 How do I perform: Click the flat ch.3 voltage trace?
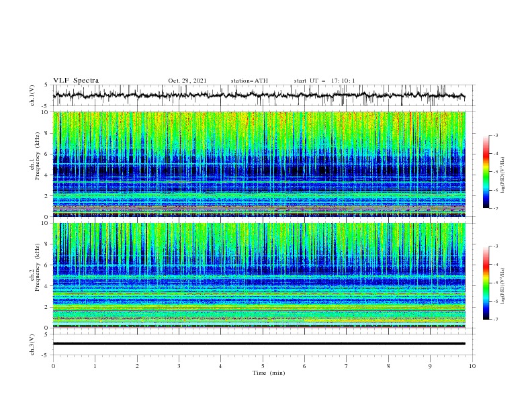(259, 344)
